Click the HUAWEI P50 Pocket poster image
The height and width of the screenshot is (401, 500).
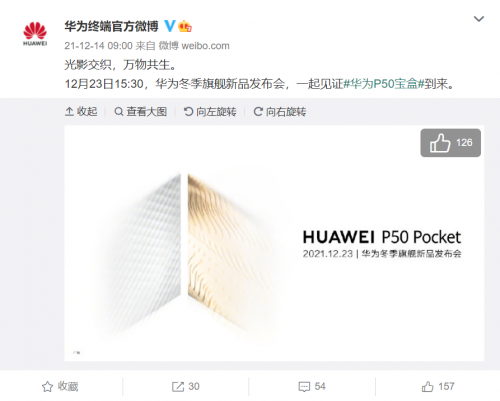point(274,243)
